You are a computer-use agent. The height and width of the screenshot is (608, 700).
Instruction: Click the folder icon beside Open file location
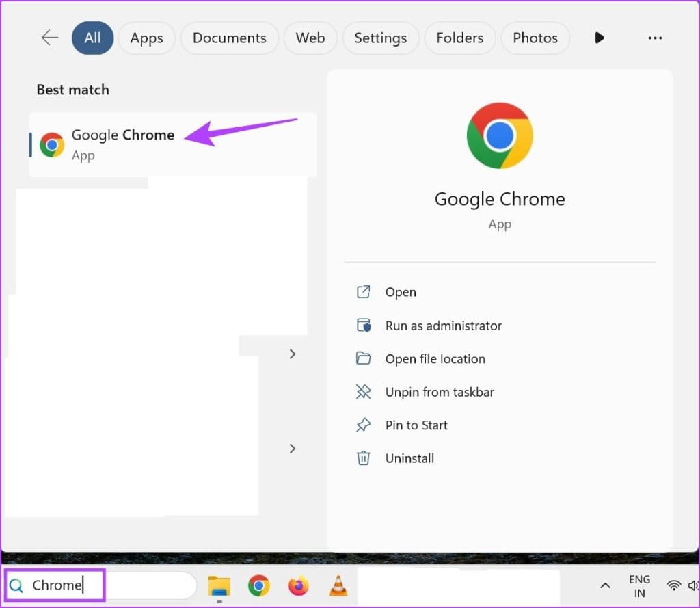click(364, 358)
